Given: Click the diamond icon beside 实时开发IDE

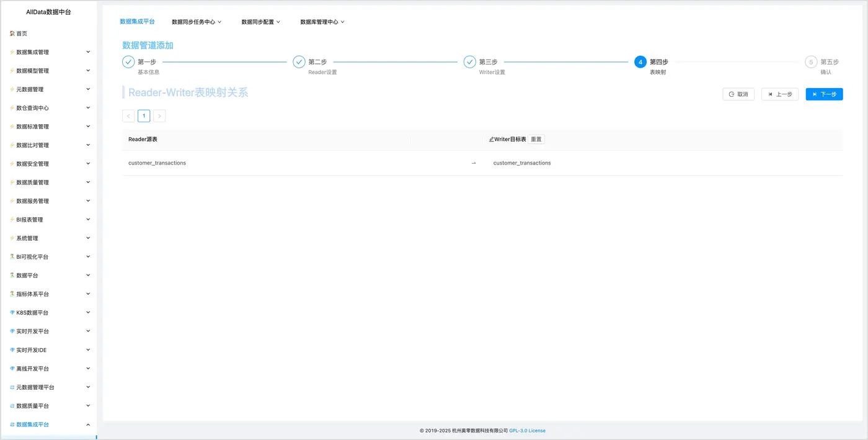Looking at the screenshot, I should coord(12,350).
